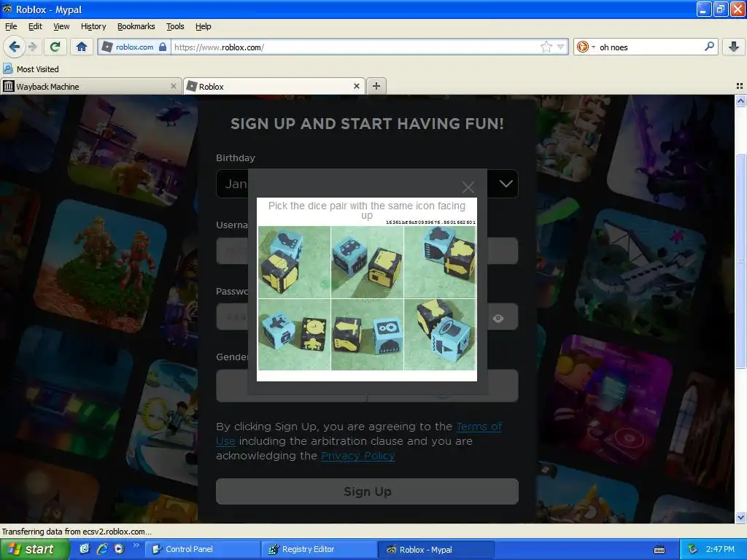This screenshot has width=747, height=560.
Task: Click the search magnifier icon
Action: (x=709, y=47)
